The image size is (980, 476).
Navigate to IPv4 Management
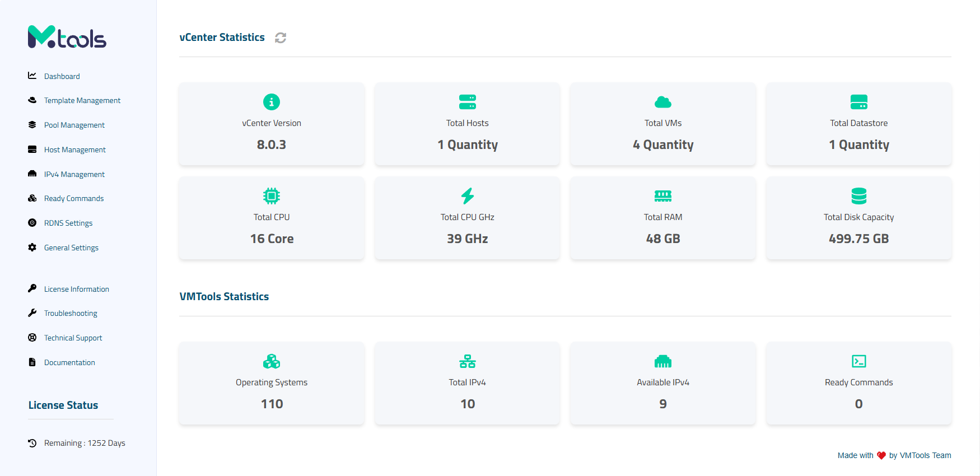[x=74, y=174]
